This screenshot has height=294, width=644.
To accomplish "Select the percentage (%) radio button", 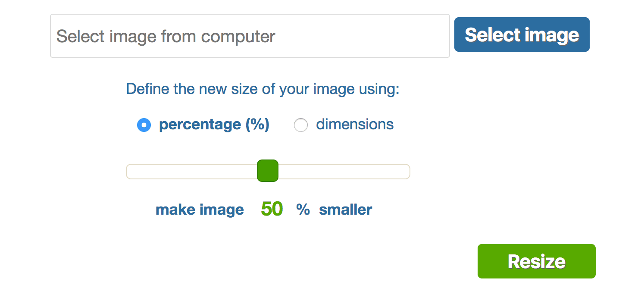I will click(x=144, y=125).
